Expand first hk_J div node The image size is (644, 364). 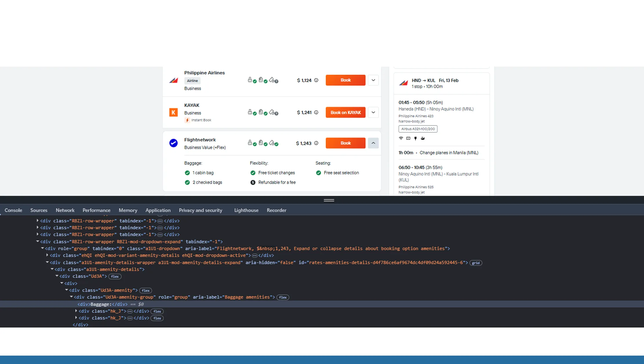(x=76, y=311)
